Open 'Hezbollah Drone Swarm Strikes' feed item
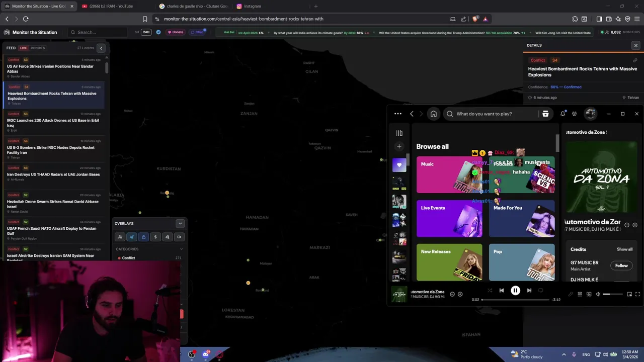644x362 pixels. pyautogui.click(x=54, y=204)
